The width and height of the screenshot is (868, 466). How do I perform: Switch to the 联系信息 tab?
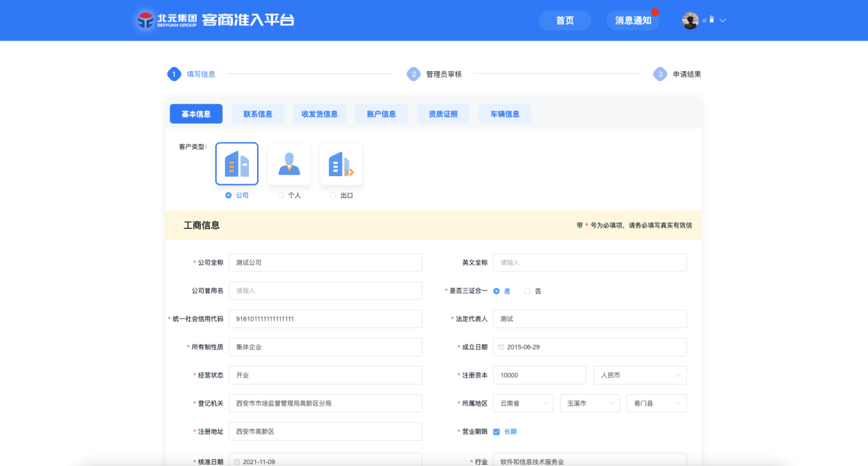(x=258, y=114)
